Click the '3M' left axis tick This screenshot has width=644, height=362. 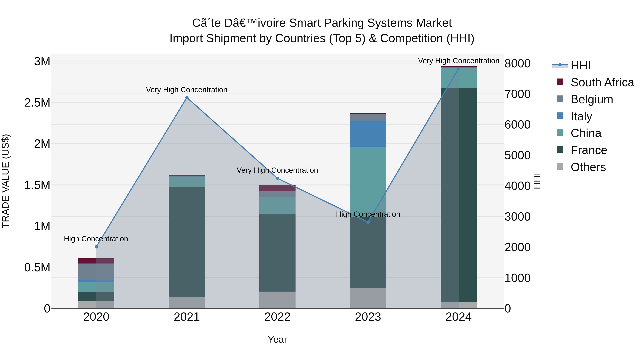point(42,61)
